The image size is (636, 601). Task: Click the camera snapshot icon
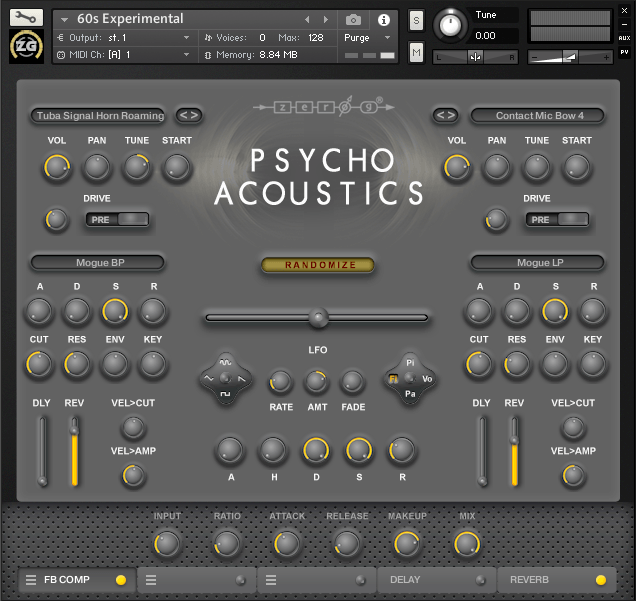click(x=353, y=19)
